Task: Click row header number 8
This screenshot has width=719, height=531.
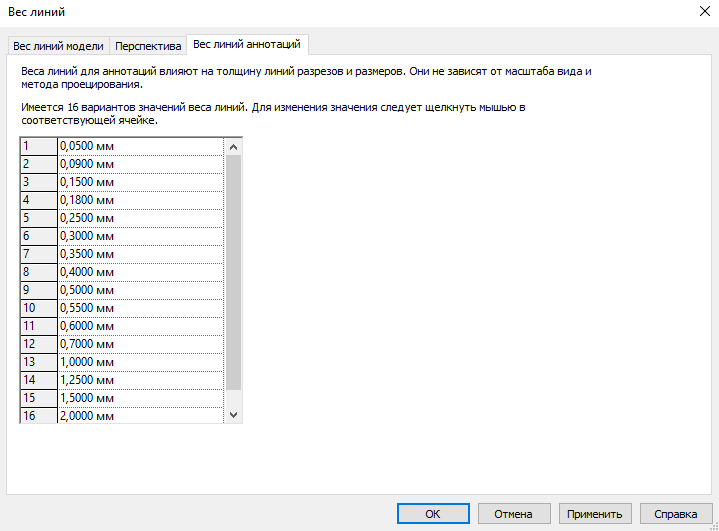Action: pos(38,272)
